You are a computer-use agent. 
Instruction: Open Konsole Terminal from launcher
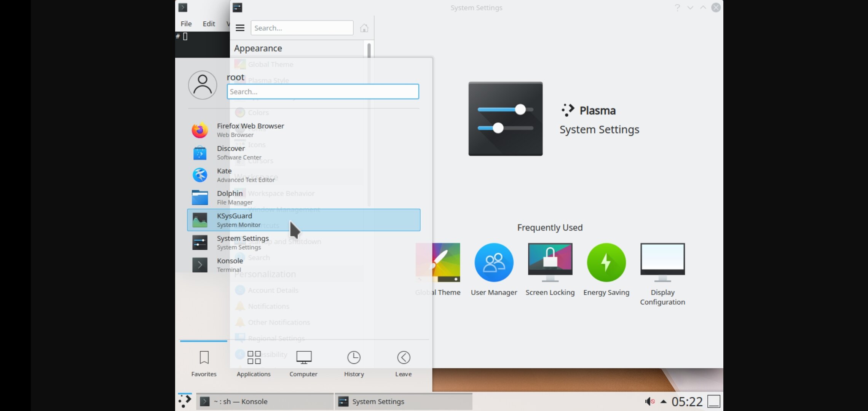point(230,264)
